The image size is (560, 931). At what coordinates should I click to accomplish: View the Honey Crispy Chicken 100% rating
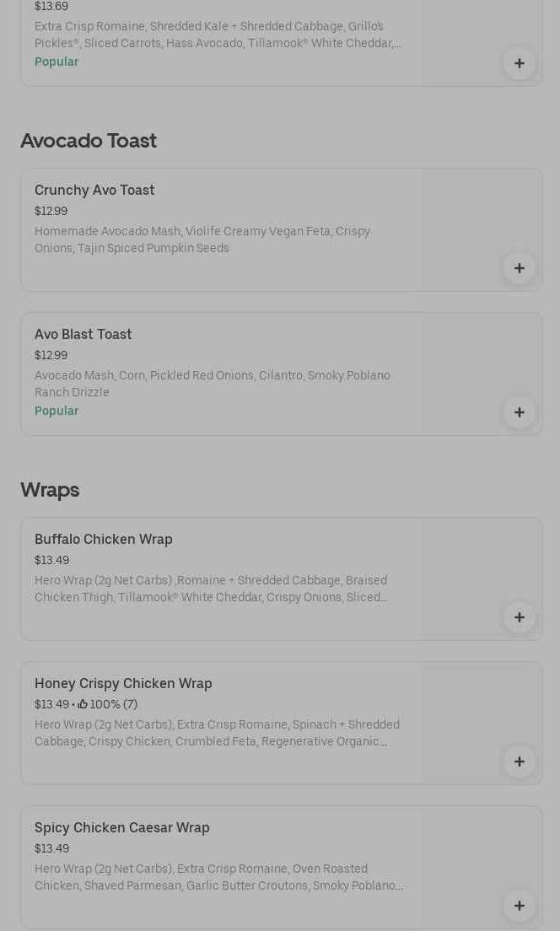click(x=107, y=704)
